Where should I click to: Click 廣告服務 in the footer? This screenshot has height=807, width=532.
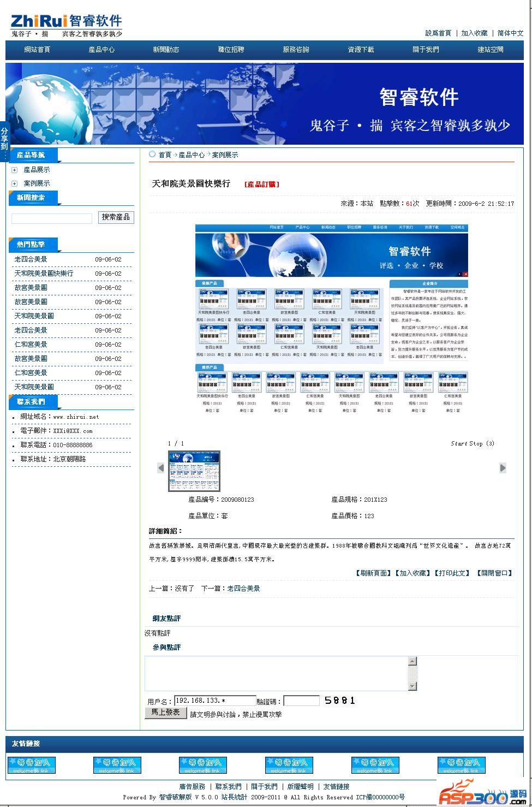coord(192,787)
